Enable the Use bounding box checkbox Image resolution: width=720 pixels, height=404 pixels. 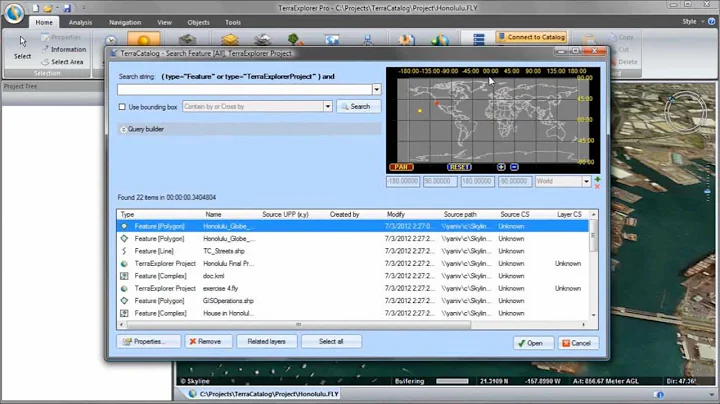click(122, 107)
